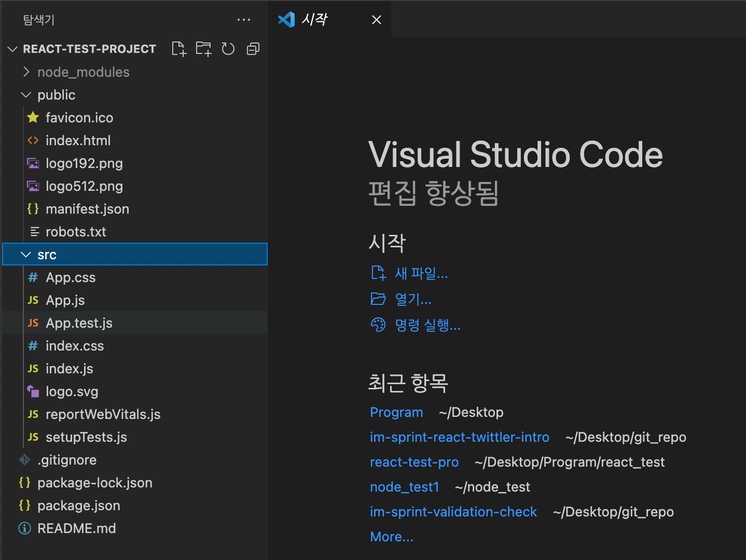The image size is (746, 560).
Task: Open recent im-sprint-react-twittler-intro
Action: 459,437
